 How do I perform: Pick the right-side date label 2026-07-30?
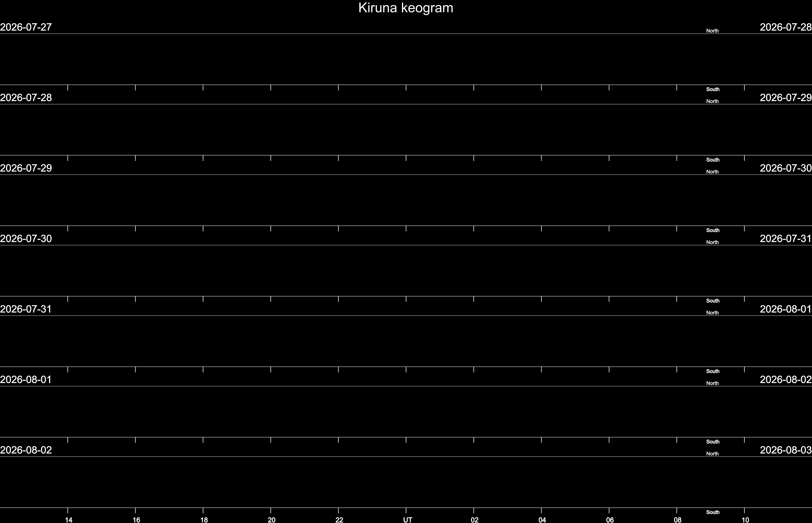pyautogui.click(x=786, y=168)
